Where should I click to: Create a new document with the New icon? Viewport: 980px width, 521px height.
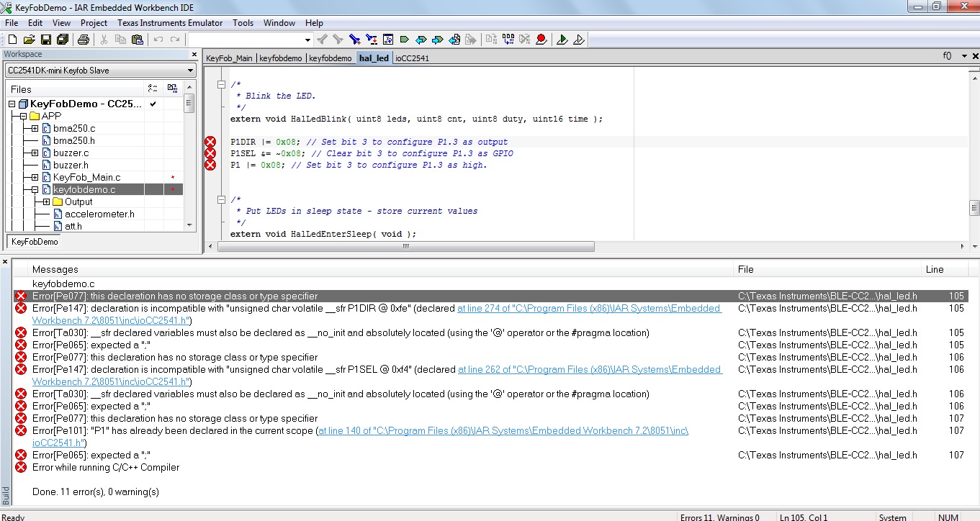pos(12,40)
